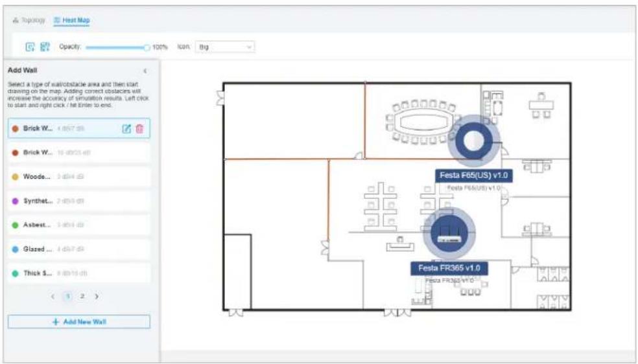This screenshot has height=364, width=638.
Task: Select page 1 of wall list
Action: click(x=68, y=297)
